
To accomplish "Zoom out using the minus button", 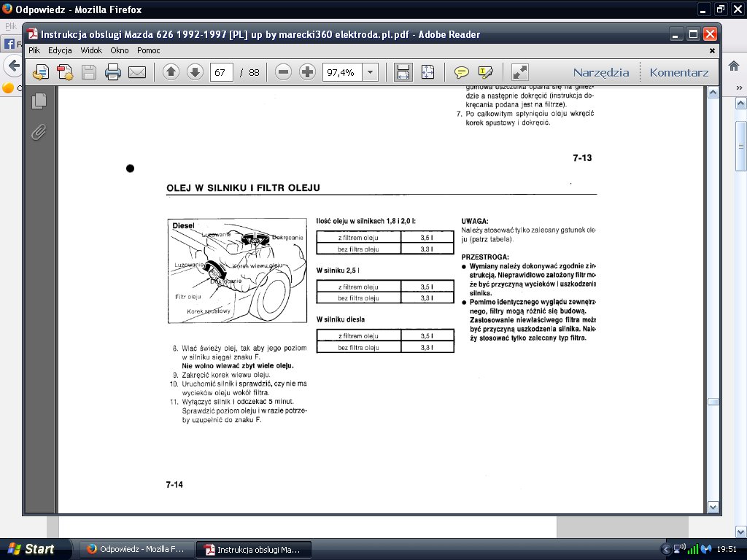I will coord(284,72).
